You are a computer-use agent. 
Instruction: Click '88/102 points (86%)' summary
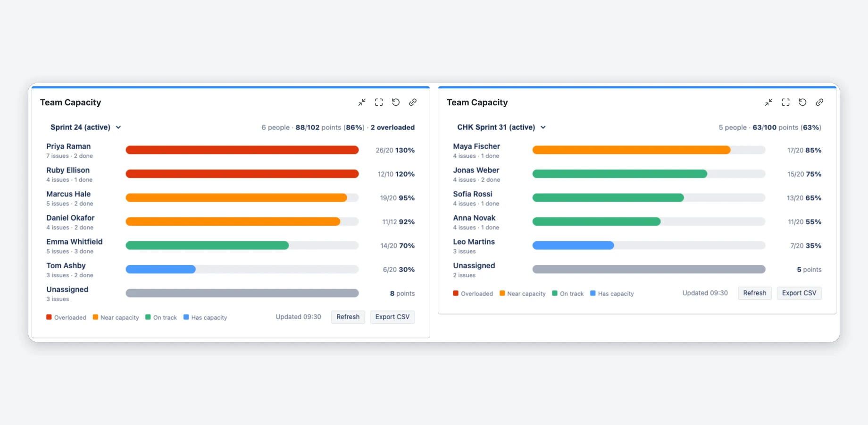pos(330,127)
